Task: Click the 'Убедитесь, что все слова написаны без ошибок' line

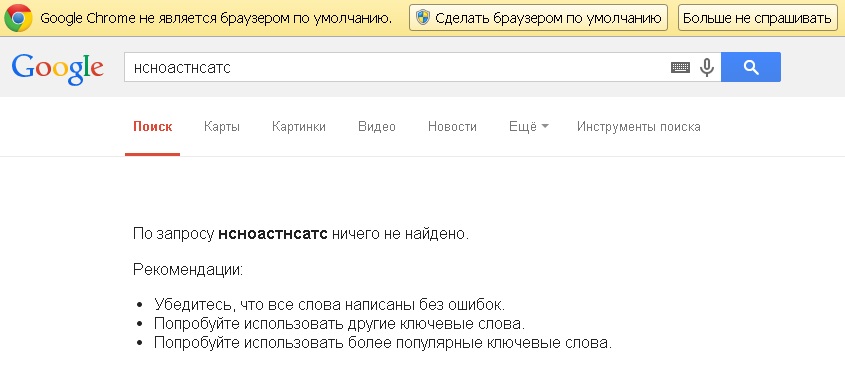Action: (x=330, y=304)
